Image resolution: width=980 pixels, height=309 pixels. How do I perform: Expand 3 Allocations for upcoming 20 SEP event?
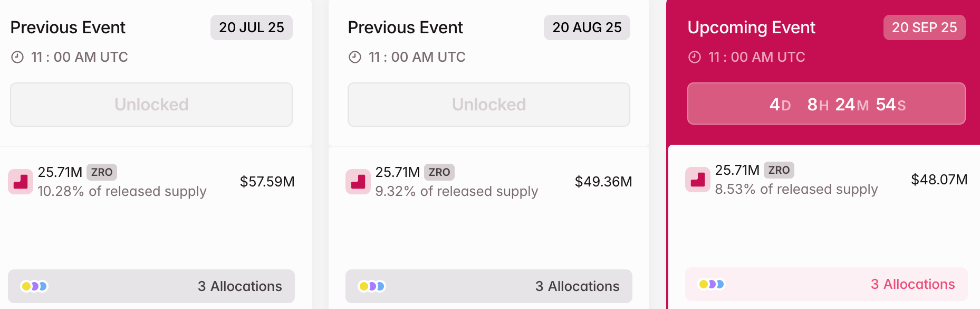[912, 284]
